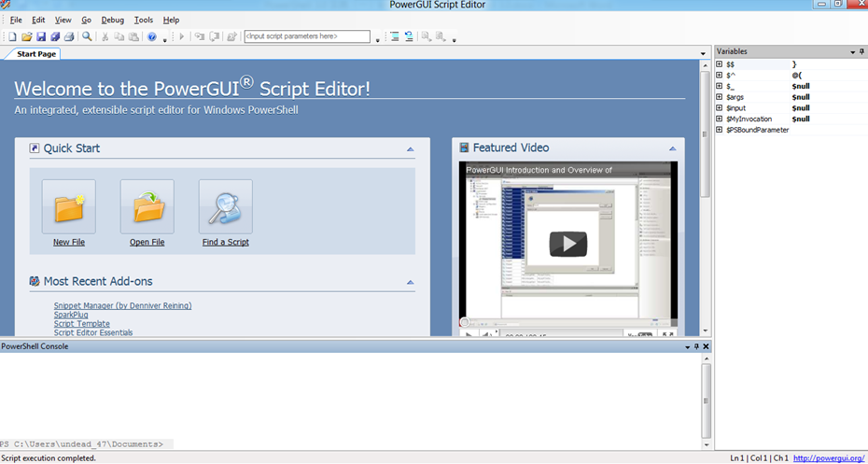Open the document tab list dropdown arrow

[703, 54]
